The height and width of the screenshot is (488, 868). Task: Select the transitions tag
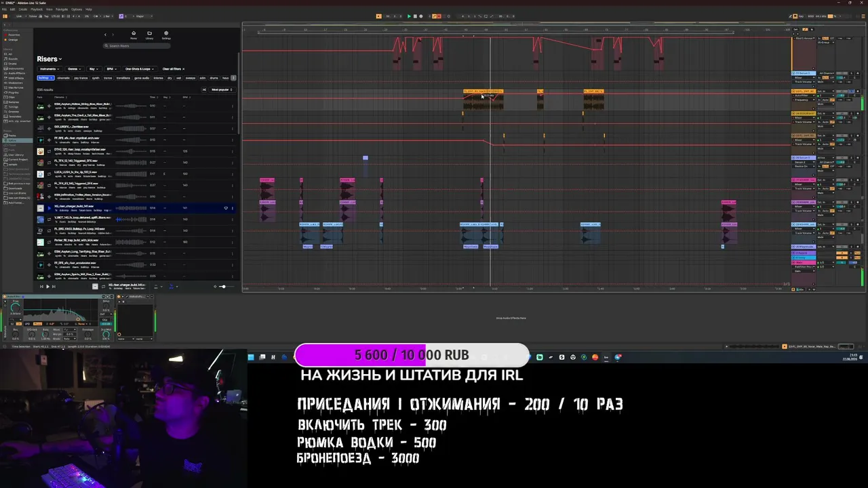pos(123,78)
